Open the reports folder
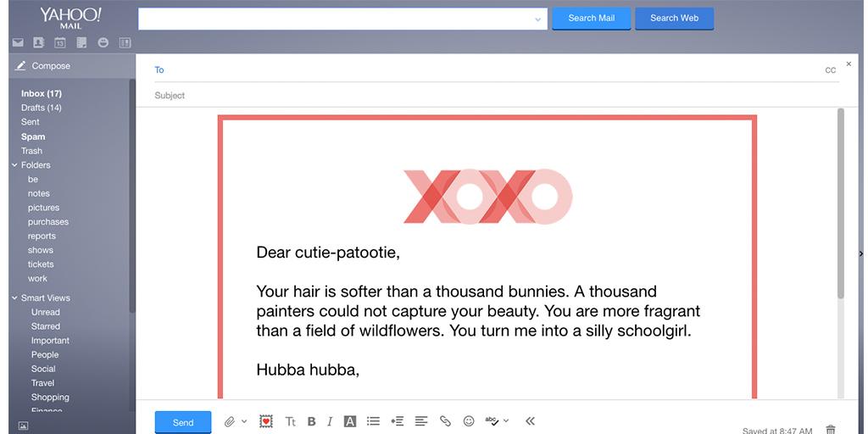Viewport: 868px width, 434px height. tap(42, 236)
